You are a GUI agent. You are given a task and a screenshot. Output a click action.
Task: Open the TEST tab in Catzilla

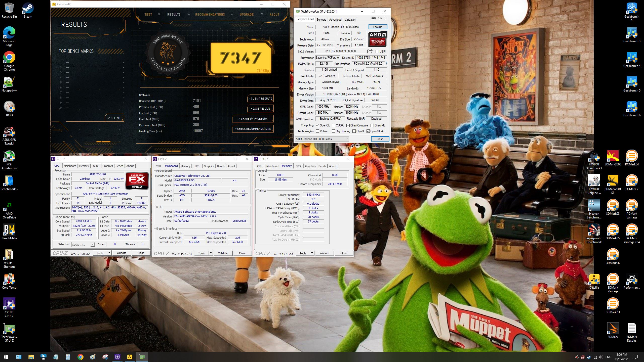[x=148, y=15]
